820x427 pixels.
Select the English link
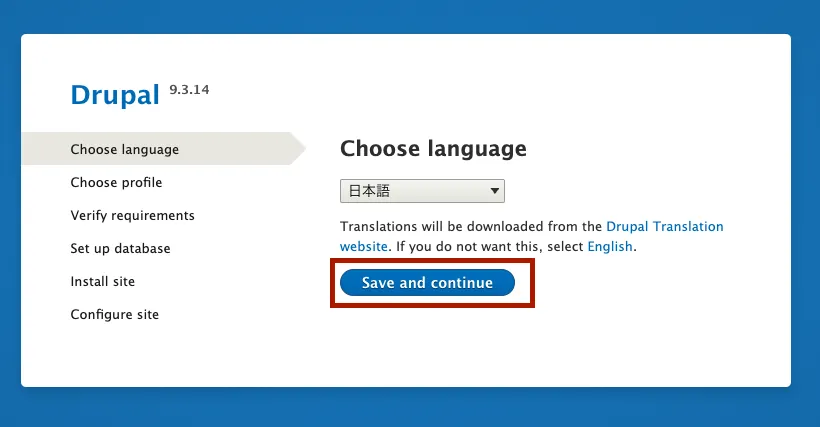(609, 246)
